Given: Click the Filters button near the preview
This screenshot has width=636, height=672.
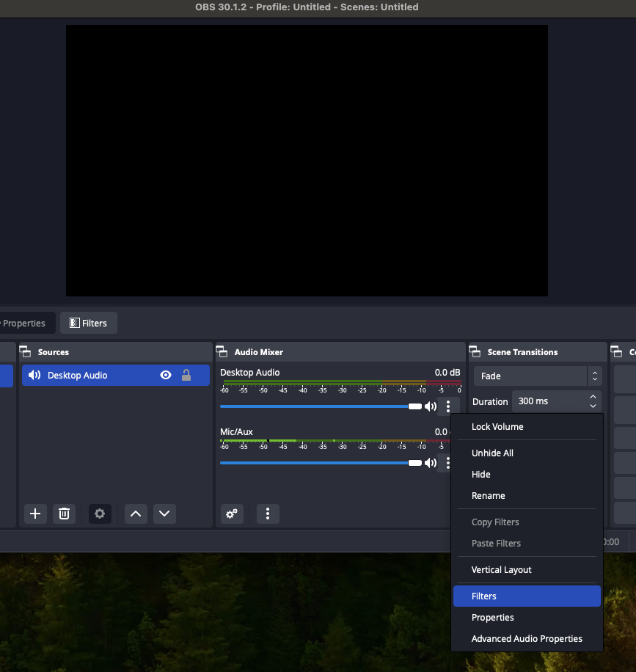Looking at the screenshot, I should pyautogui.click(x=88, y=323).
